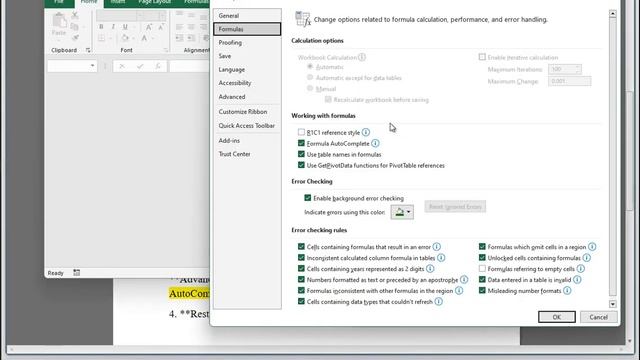Open the fill color dropdown in Font group
Screen dimensions: 640x360
pyautogui.click(x=133, y=38)
